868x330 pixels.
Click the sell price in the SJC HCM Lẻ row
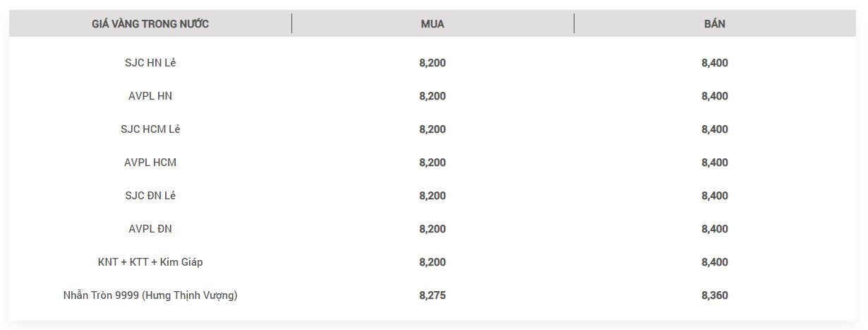coord(715,129)
